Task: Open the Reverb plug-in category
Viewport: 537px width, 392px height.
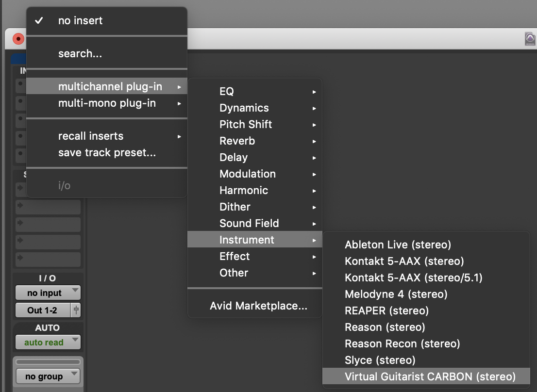Action: pos(255,141)
